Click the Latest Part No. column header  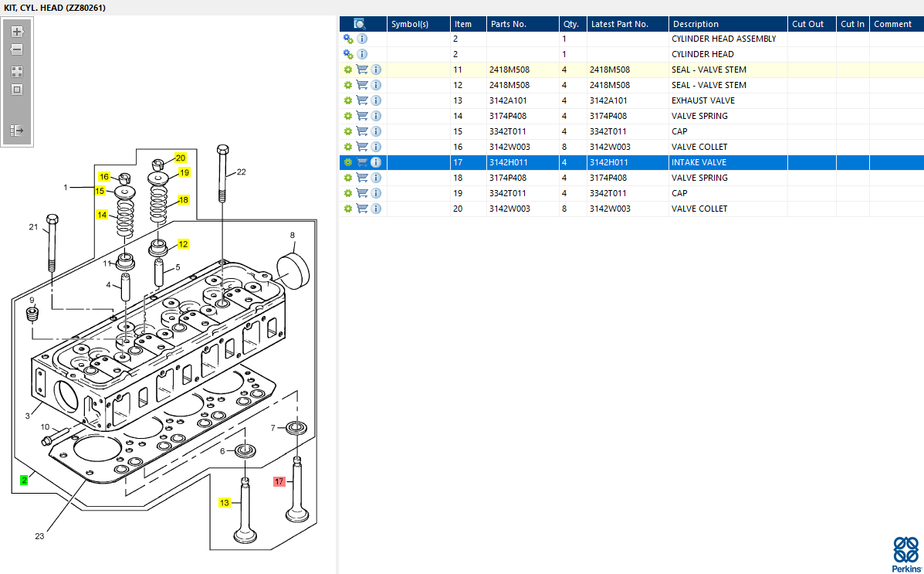pyautogui.click(x=619, y=24)
